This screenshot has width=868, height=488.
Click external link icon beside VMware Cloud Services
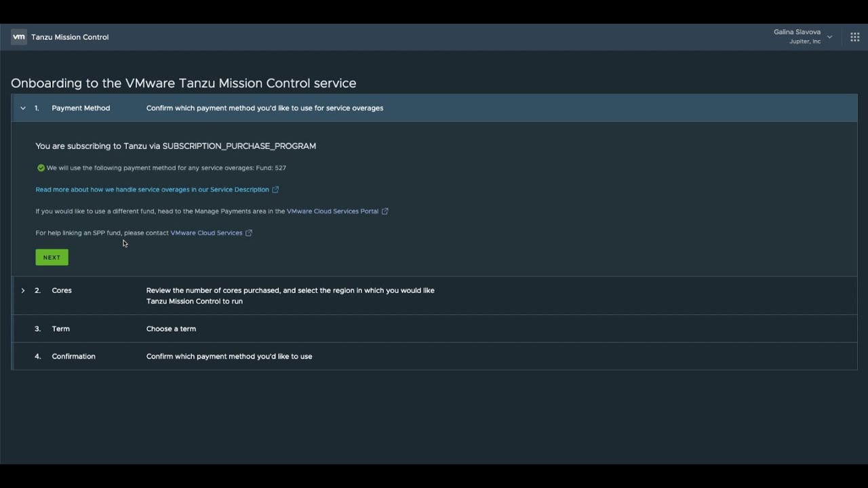tap(249, 233)
